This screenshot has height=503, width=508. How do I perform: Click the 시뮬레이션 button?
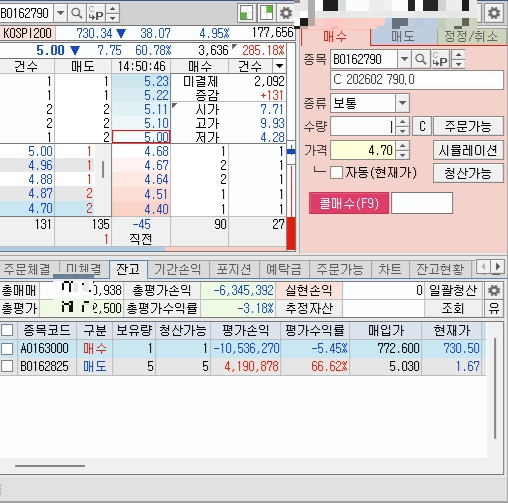coord(468,150)
